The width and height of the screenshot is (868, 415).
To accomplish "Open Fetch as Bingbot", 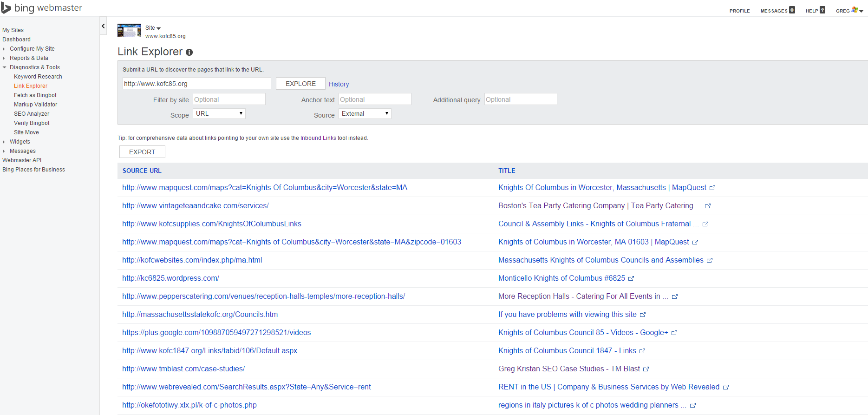I will (35, 95).
